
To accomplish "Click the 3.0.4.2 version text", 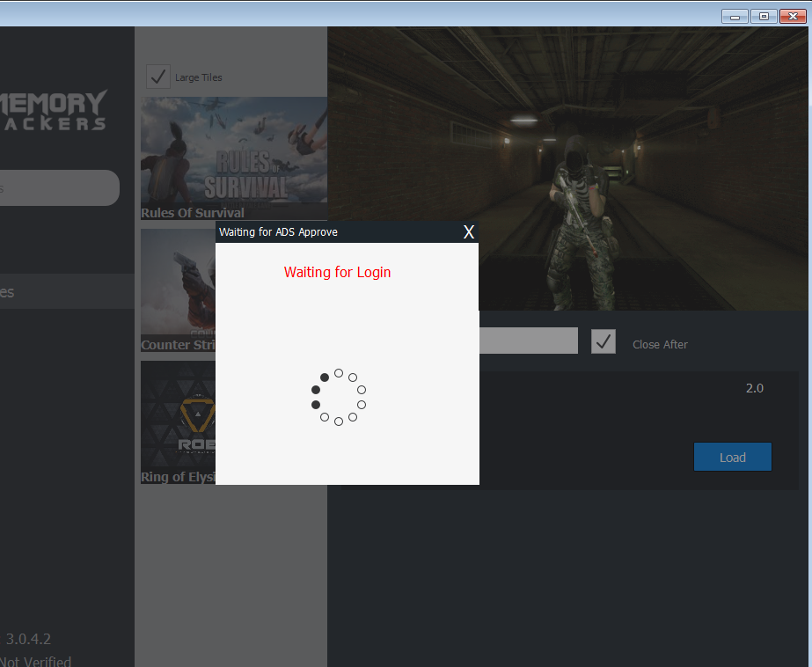I will [x=28, y=639].
